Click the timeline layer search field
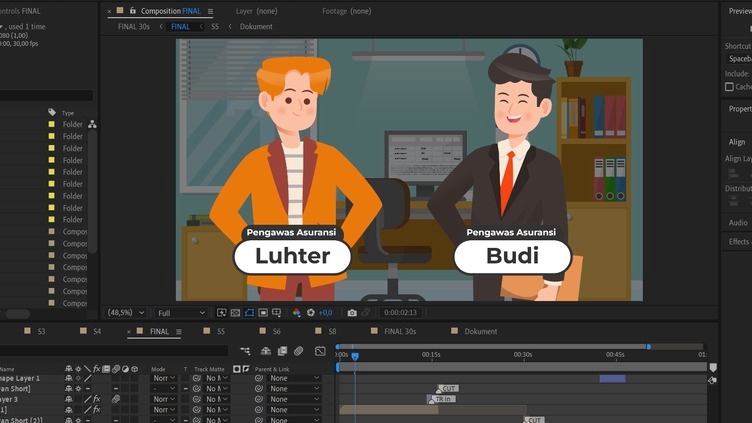This screenshot has width=752, height=423. pyautogui.click(x=114, y=351)
